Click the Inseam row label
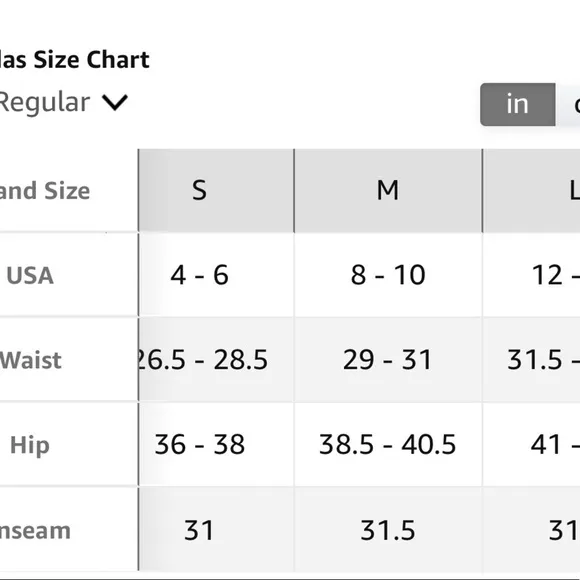 point(35,530)
